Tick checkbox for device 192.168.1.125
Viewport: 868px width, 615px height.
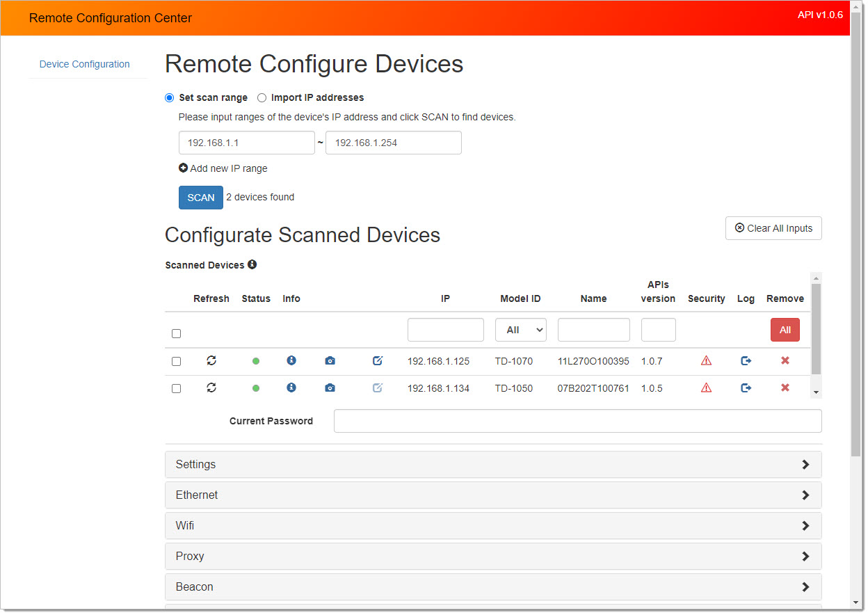[x=177, y=361]
